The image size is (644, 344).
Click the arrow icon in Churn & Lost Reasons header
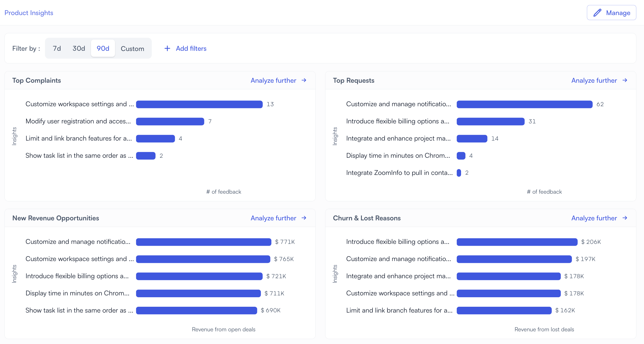(625, 218)
